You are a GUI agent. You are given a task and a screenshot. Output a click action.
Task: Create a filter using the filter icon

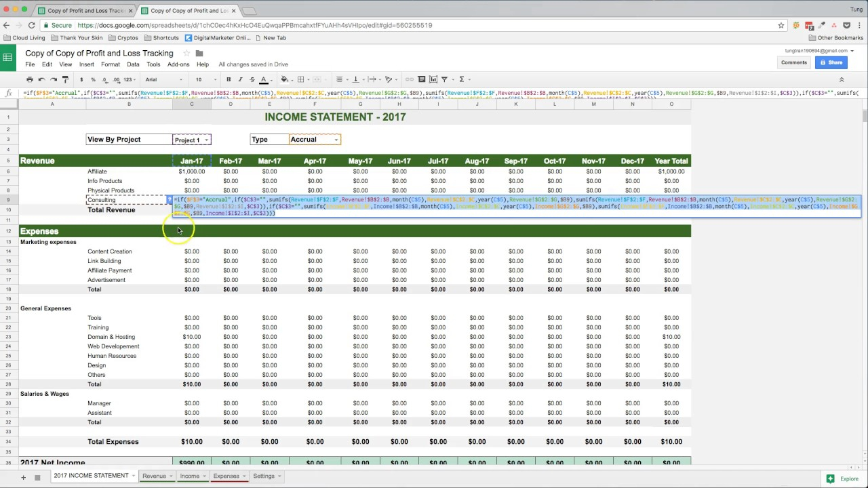tap(444, 79)
